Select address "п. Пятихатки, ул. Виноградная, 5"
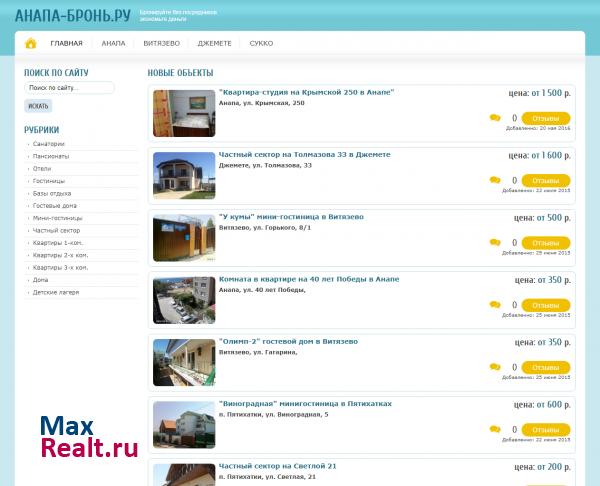This screenshot has height=486, width=600. click(274, 414)
